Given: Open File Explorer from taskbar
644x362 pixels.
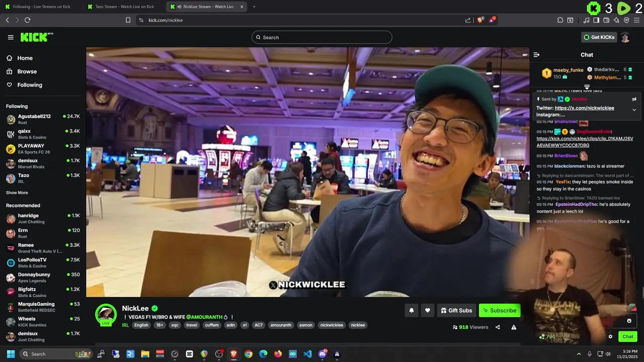Looking at the screenshot, I should point(145,354).
